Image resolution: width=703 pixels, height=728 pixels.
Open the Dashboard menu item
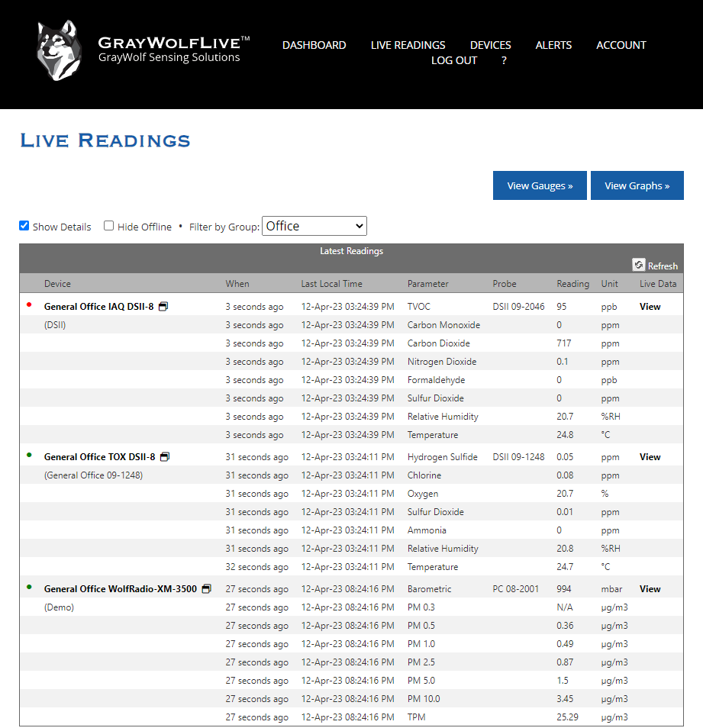314,45
